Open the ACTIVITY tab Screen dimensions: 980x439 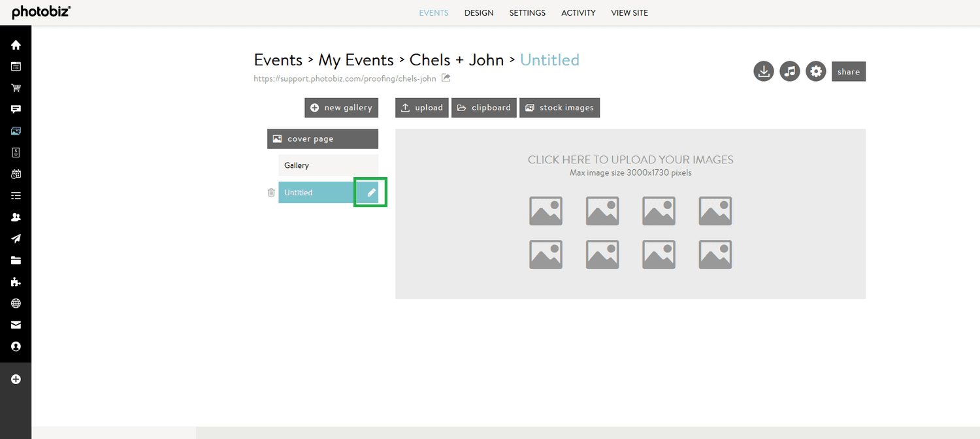(x=578, y=12)
